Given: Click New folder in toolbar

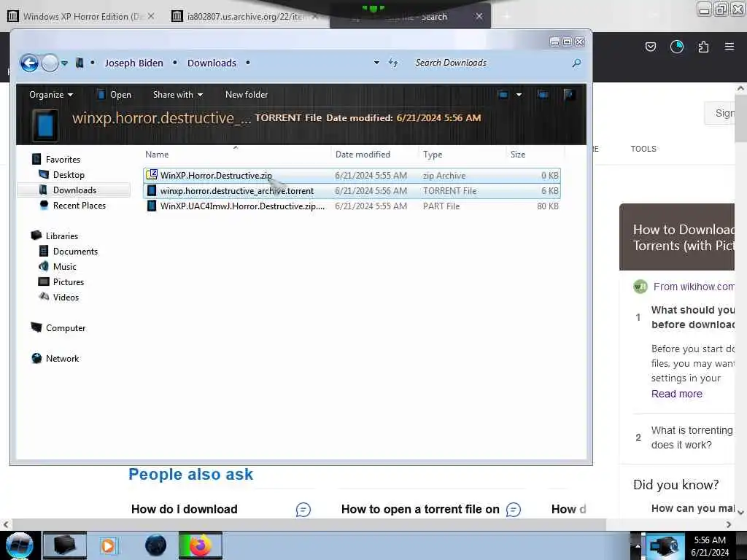Looking at the screenshot, I should pyautogui.click(x=247, y=95).
